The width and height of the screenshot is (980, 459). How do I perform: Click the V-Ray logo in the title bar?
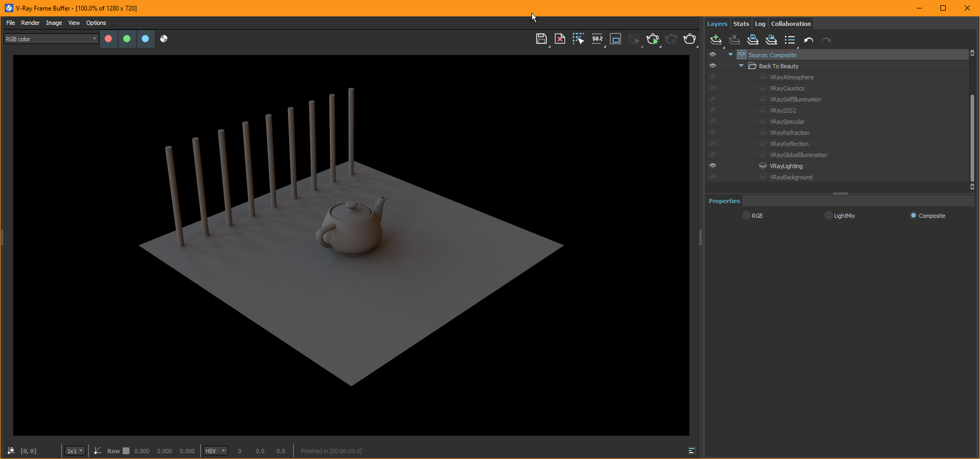point(8,8)
